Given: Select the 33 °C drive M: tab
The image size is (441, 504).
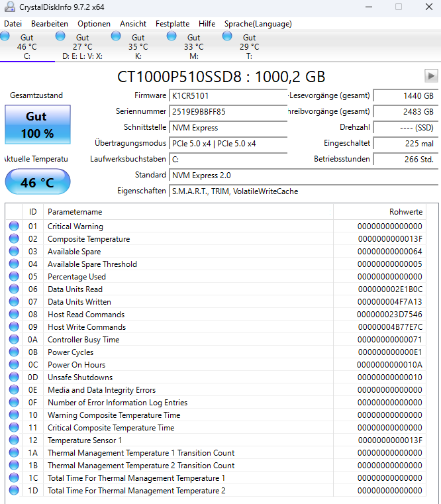Looking at the screenshot, I should pyautogui.click(x=194, y=46).
